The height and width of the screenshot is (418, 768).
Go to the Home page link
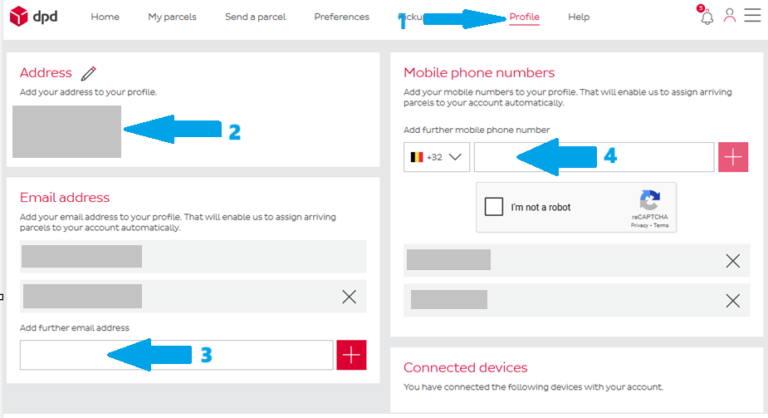pos(105,17)
